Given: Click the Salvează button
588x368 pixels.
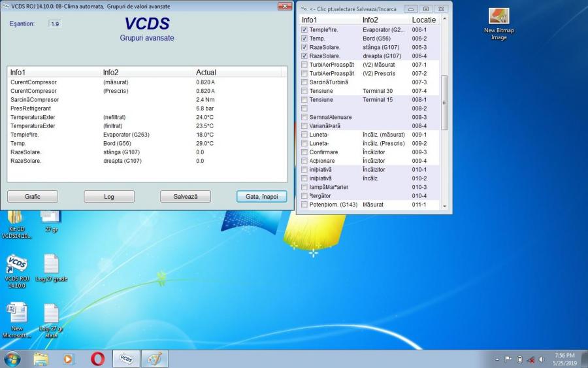Looking at the screenshot, I should tap(185, 197).
